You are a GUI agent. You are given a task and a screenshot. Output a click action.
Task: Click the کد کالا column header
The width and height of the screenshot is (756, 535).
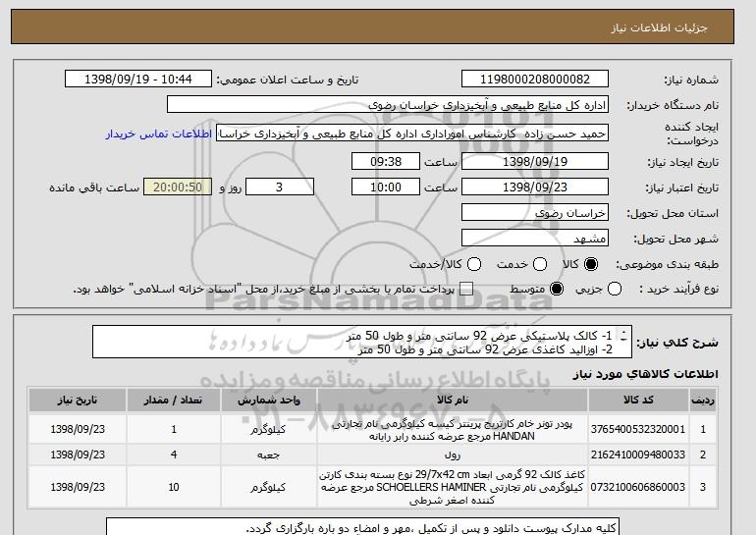click(x=638, y=401)
